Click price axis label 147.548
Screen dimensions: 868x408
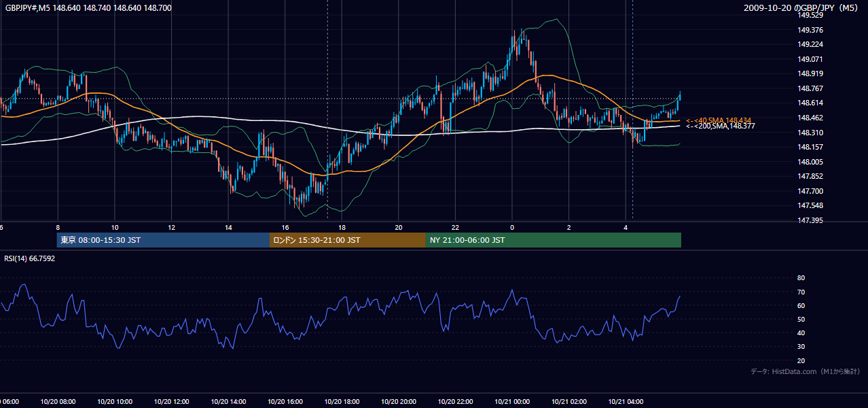[x=811, y=205]
